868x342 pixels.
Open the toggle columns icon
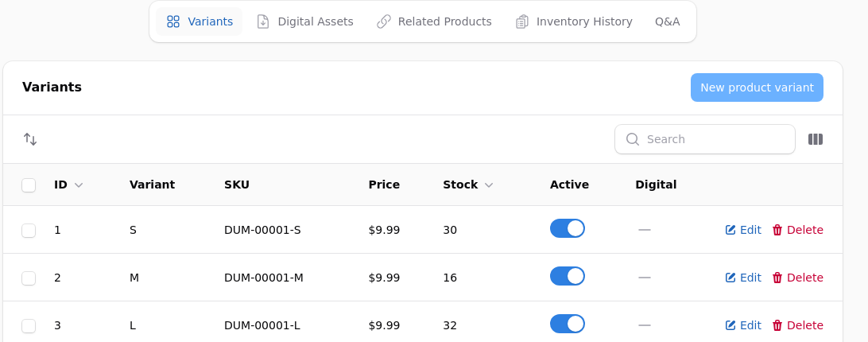point(816,139)
